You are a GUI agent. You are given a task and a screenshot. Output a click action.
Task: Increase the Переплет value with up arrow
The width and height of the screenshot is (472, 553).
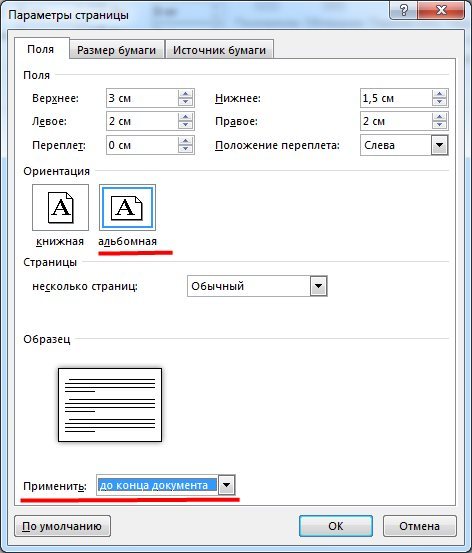186,141
